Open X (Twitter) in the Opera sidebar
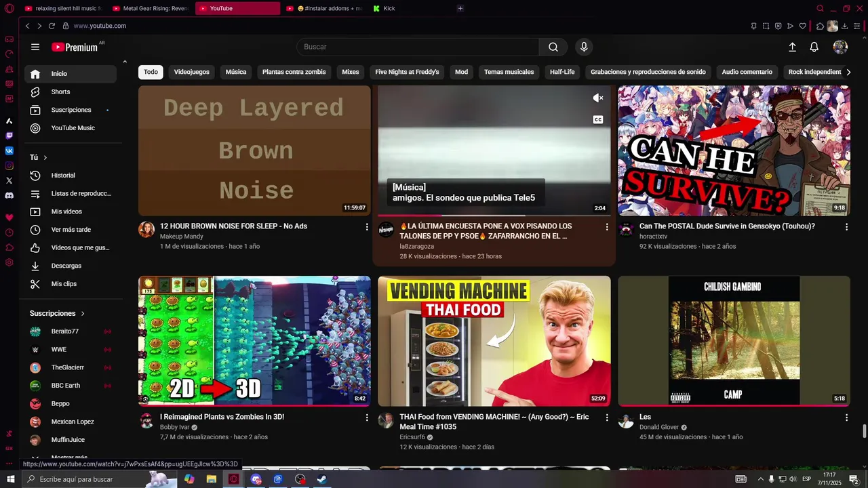This screenshot has height=488, width=868. coord(9,180)
